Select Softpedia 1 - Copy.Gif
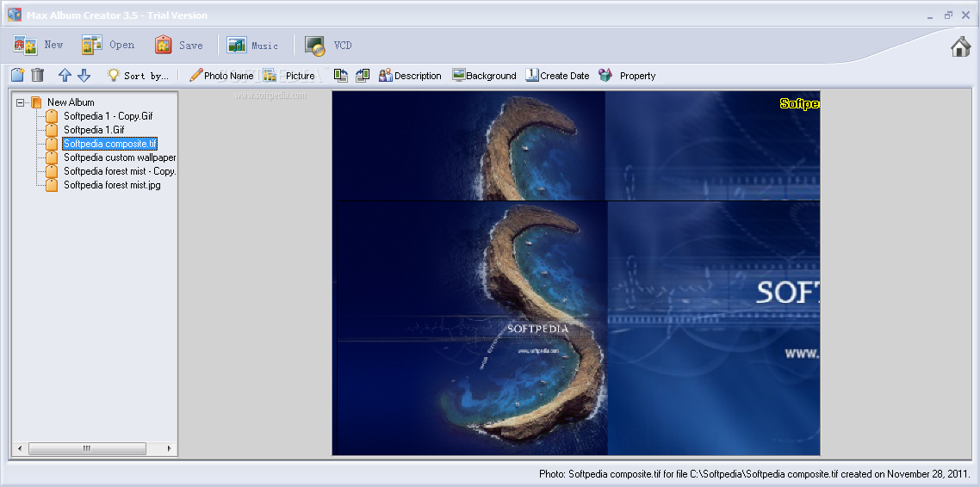This screenshot has height=487, width=980. tap(109, 116)
